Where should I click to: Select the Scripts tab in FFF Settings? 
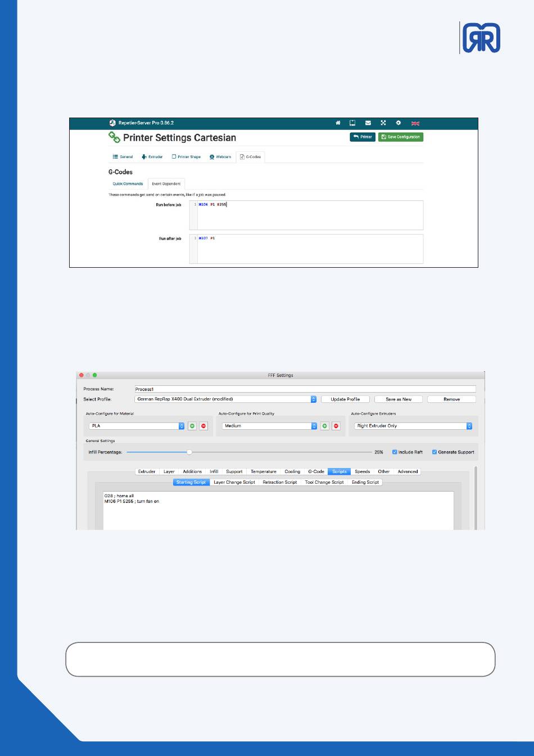pos(340,471)
